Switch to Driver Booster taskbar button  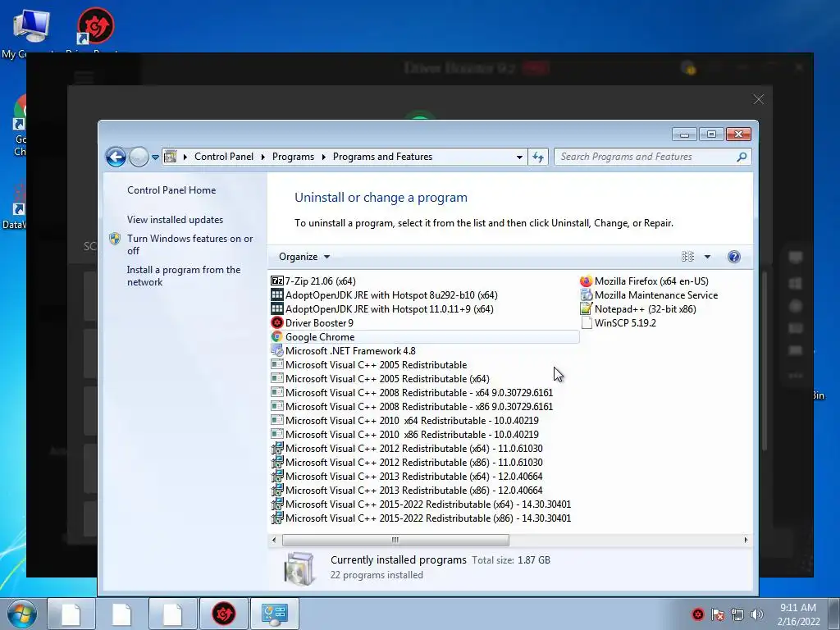click(224, 614)
